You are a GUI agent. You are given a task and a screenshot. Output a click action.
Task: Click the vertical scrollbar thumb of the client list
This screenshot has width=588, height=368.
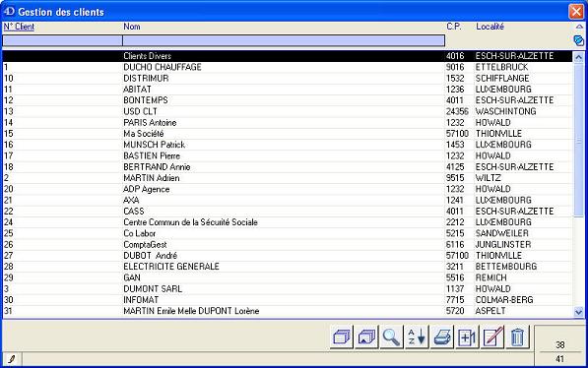pyautogui.click(x=578, y=140)
